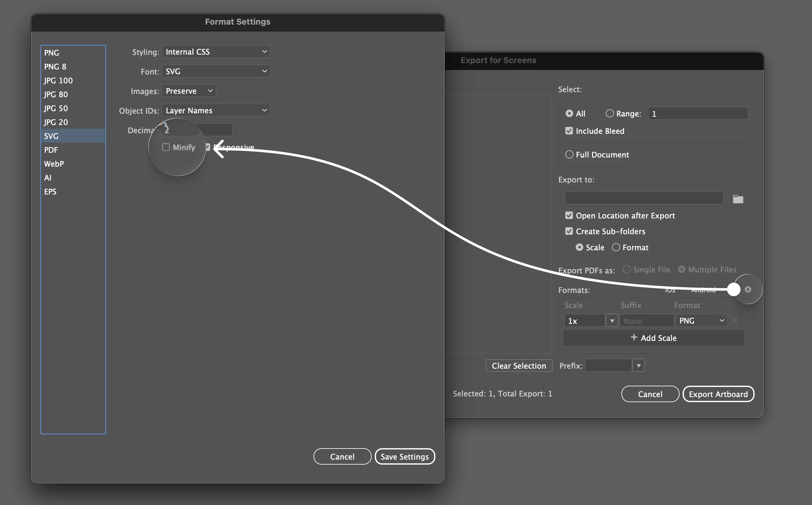Toggle Open Location after Export
Screen dimensions: 812x505
[569, 216]
